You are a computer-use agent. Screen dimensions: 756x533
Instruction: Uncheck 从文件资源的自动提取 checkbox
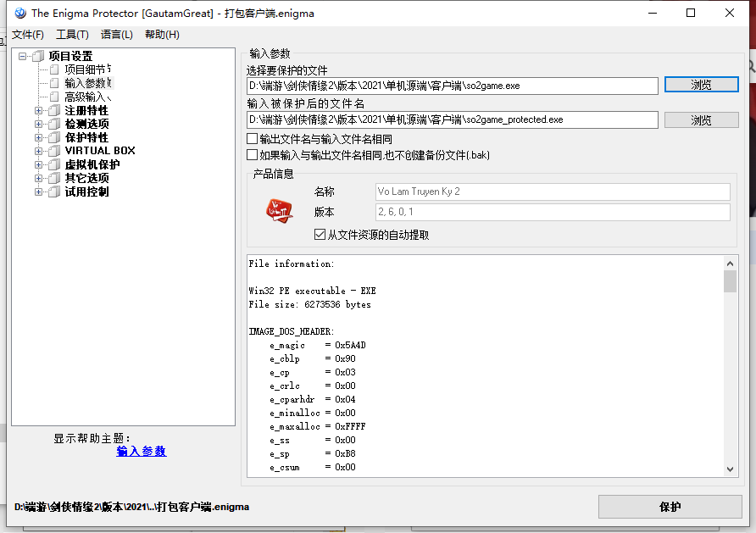[x=320, y=234]
